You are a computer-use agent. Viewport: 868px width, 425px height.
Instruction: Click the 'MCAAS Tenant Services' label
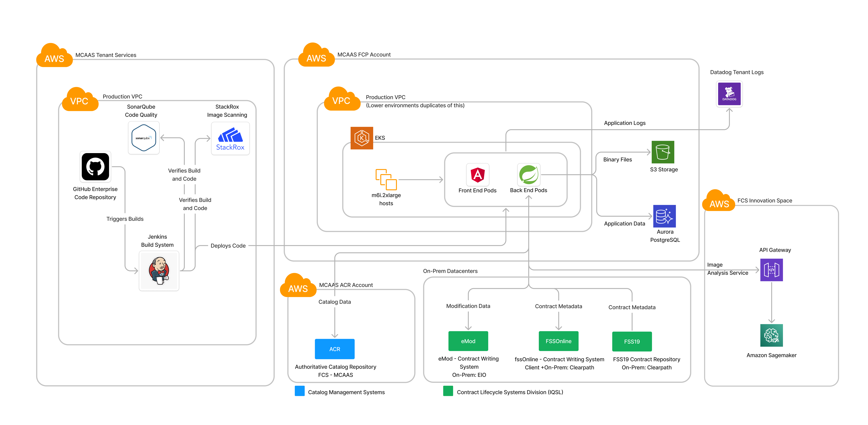click(x=106, y=55)
